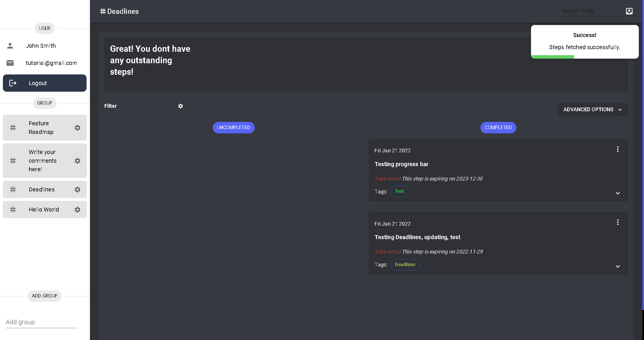Image resolution: width=644 pixels, height=340 pixels.
Task: Click the COMPLETED chip
Action: pos(498,128)
